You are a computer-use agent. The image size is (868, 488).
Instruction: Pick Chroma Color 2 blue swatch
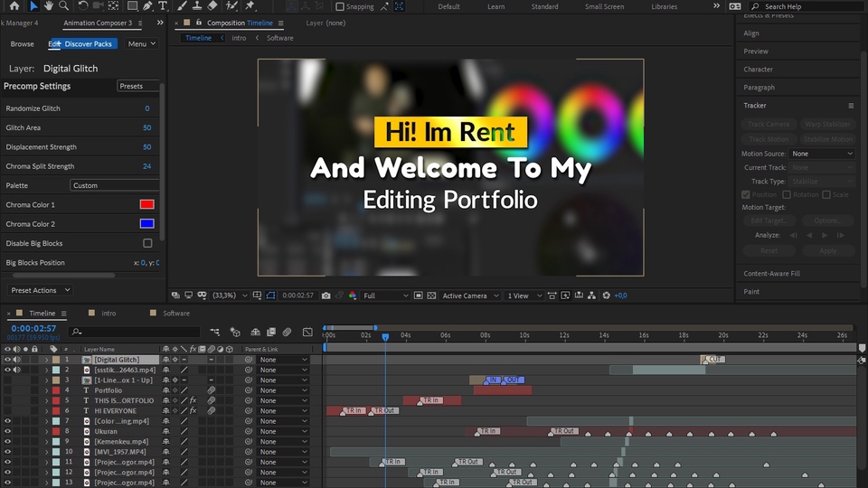pos(146,223)
